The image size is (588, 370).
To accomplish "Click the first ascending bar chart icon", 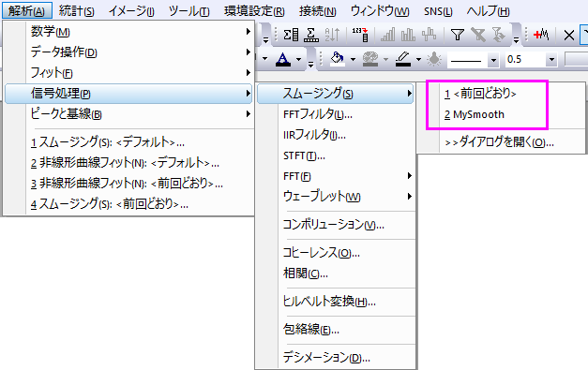I will tap(387, 35).
